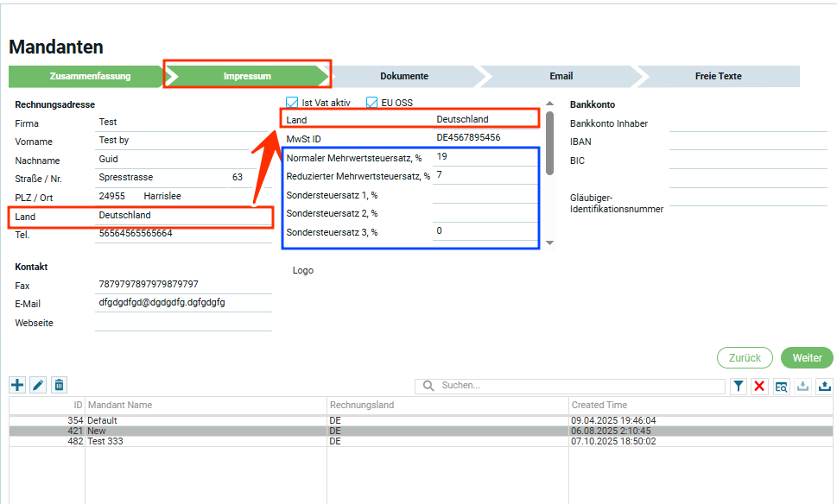Click the delete trash icon
Screen dimensions: 837x504
pyautogui.click(x=59, y=386)
